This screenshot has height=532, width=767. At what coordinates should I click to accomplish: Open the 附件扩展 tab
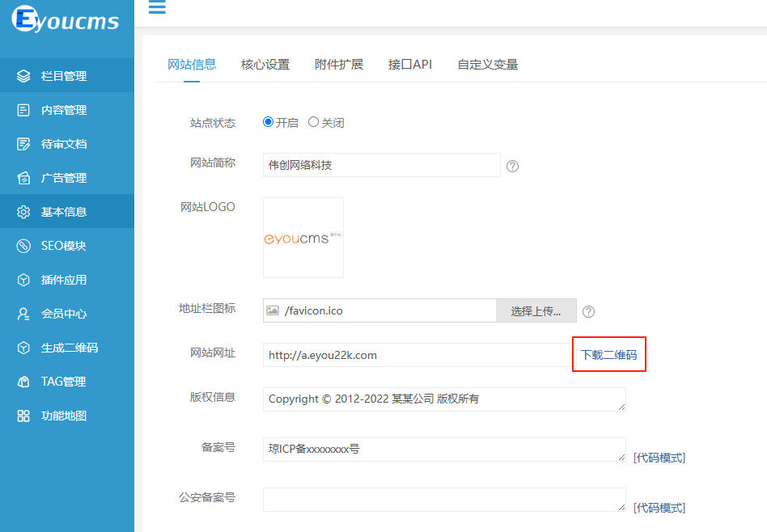[x=339, y=65]
